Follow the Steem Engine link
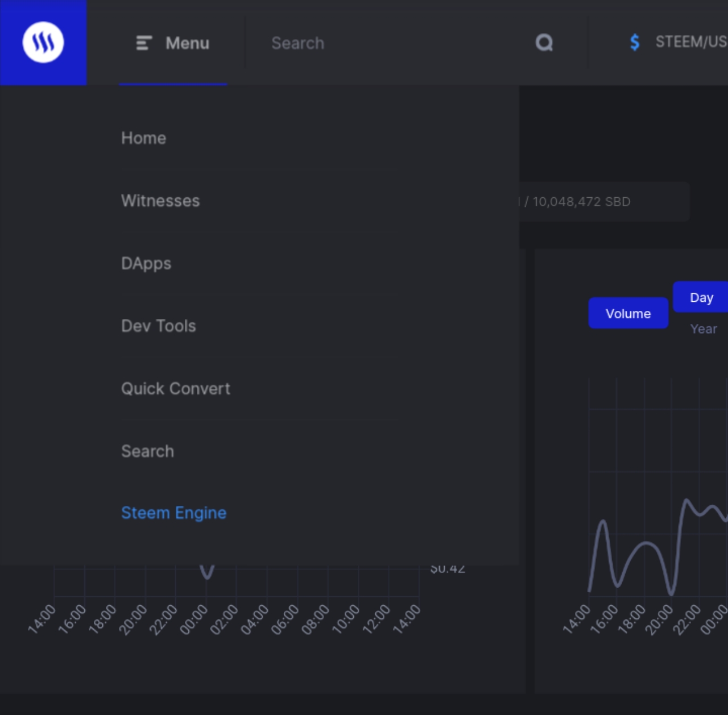The height and width of the screenshot is (715, 728). pos(174,513)
